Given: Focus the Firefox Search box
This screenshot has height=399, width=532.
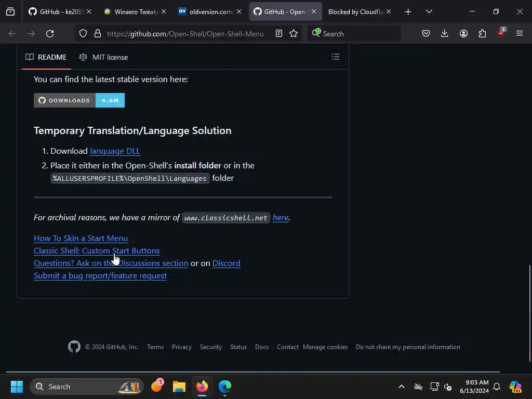Looking at the screenshot, I should 354,34.
